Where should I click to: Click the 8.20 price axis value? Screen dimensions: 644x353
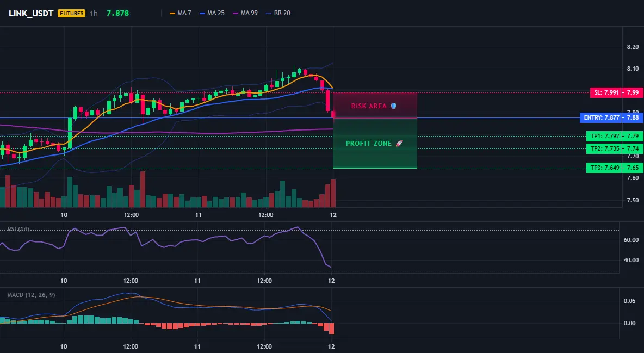pos(633,47)
